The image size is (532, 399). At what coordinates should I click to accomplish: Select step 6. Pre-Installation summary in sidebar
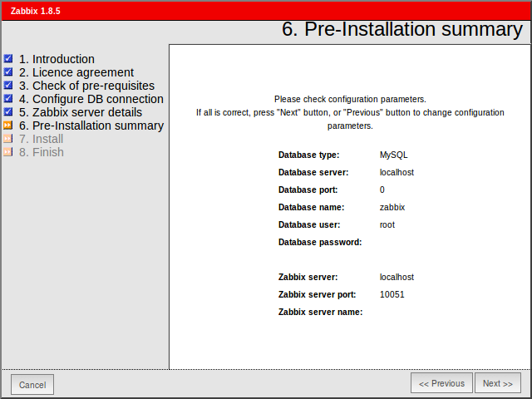91,126
